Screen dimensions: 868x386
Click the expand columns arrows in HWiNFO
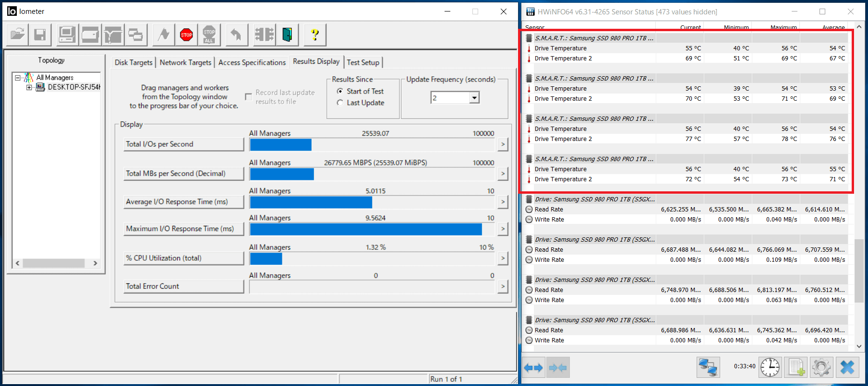click(x=533, y=368)
